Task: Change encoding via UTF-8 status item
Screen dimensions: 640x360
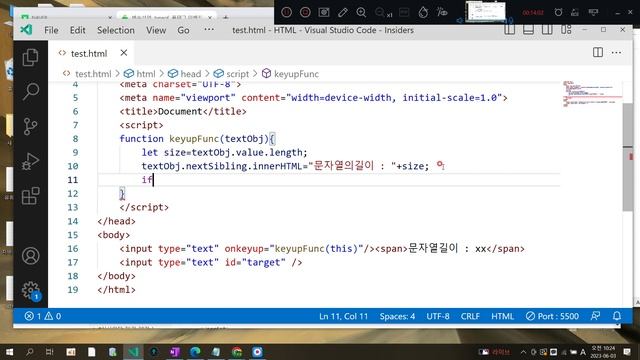Action: point(438,316)
